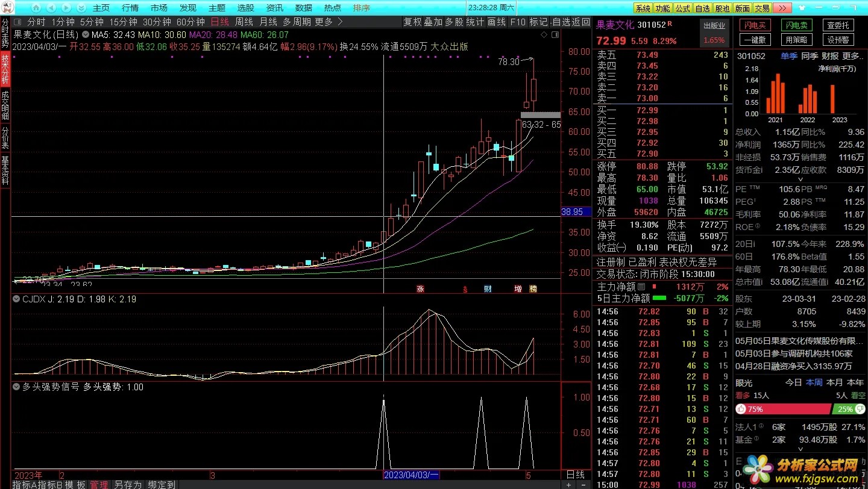
Task: Click the 管理 bottom indicator tab
Action: pyautogui.click(x=99, y=485)
